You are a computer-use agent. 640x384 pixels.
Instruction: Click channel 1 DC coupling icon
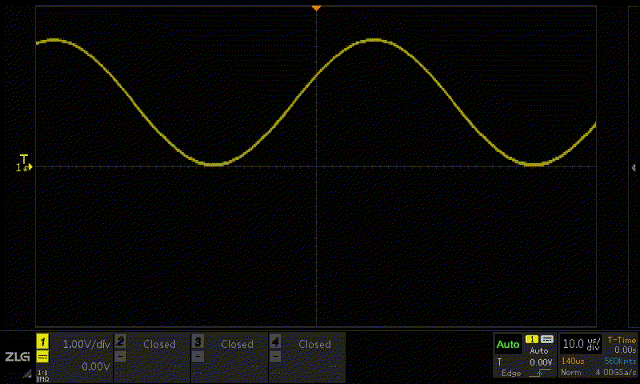pyautogui.click(x=42, y=357)
